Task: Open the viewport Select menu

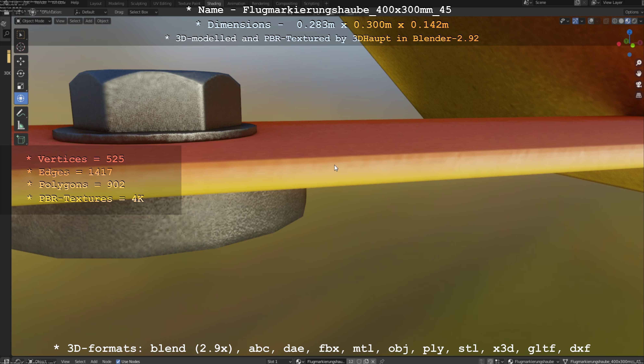Action: [75, 21]
